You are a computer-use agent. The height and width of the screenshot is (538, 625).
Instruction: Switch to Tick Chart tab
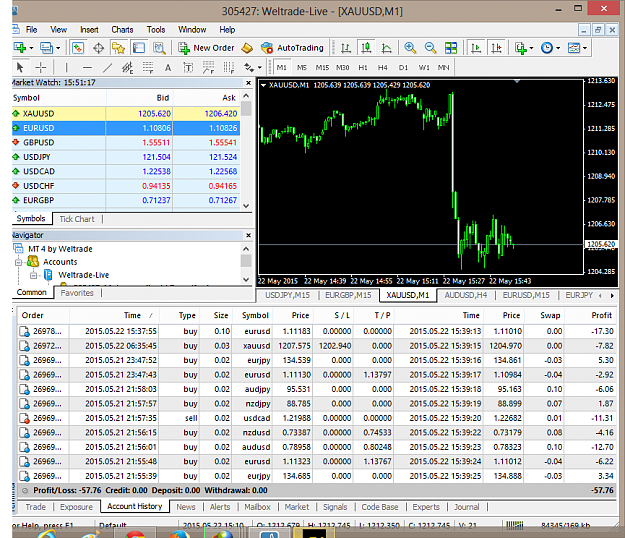click(77, 219)
